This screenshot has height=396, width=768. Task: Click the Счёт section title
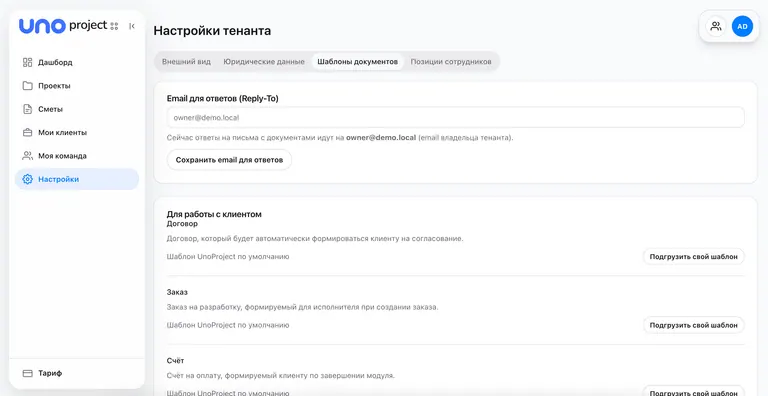(175, 361)
